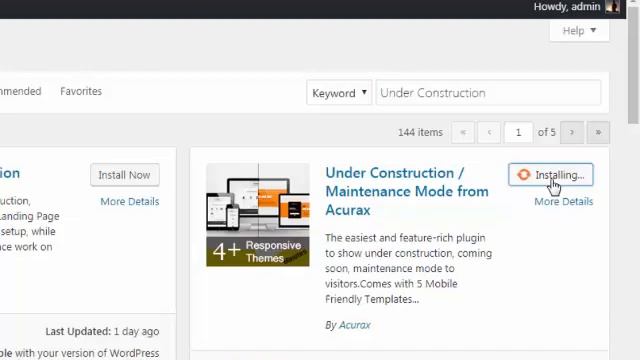Open More Details below Install Now

point(130,202)
